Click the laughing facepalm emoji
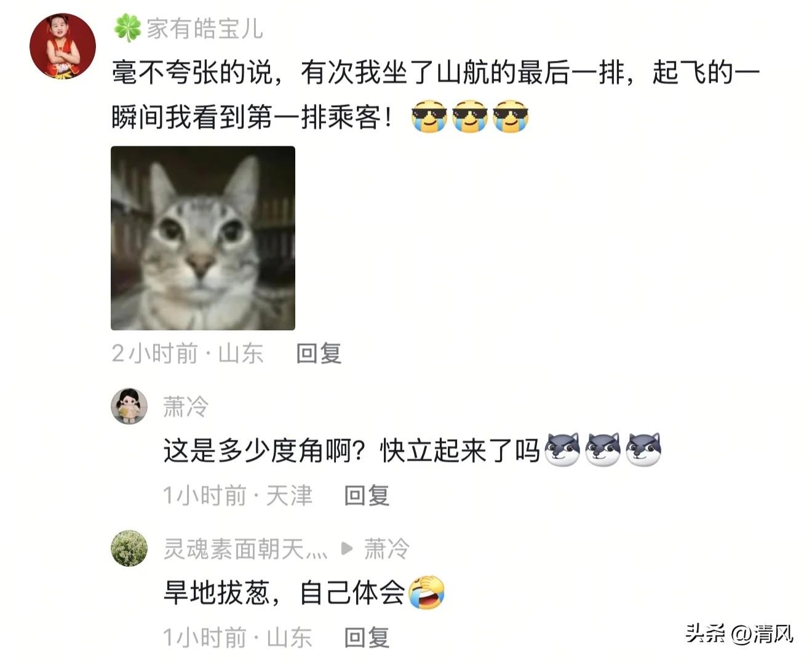Image resolution: width=812 pixels, height=662 pixels. click(426, 592)
